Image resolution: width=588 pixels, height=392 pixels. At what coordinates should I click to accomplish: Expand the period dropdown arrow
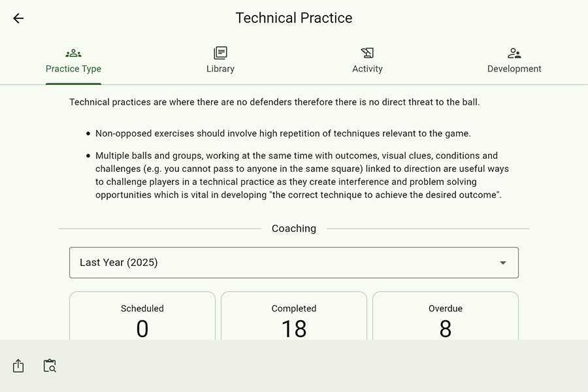coord(503,263)
